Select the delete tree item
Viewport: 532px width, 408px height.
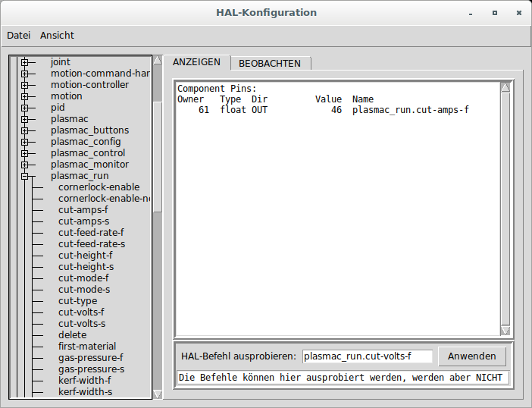(72, 335)
